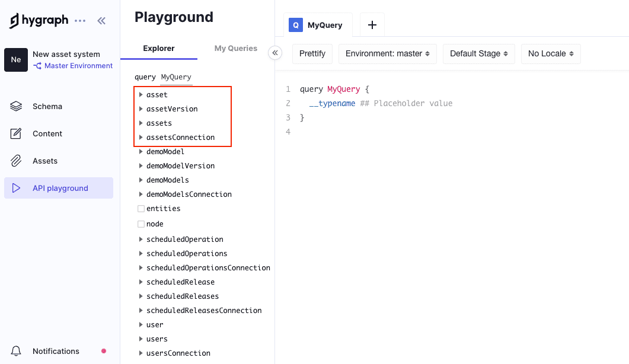
Task: Enable the entities checkbox
Action: click(141, 208)
